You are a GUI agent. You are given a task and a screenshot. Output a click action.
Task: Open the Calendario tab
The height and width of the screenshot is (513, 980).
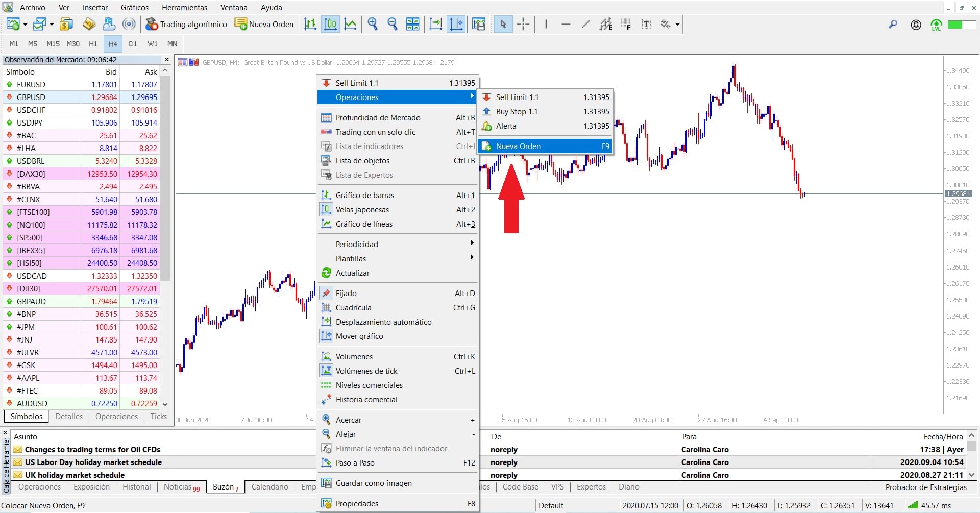coord(270,487)
